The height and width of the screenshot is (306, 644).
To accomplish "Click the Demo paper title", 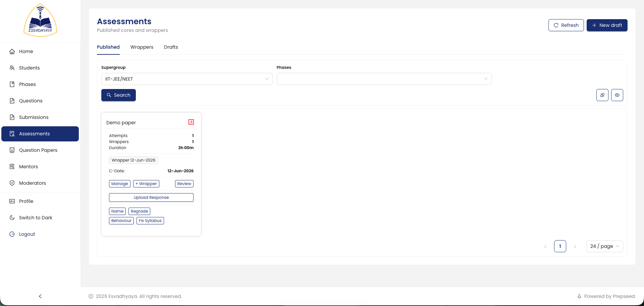I will (x=121, y=123).
